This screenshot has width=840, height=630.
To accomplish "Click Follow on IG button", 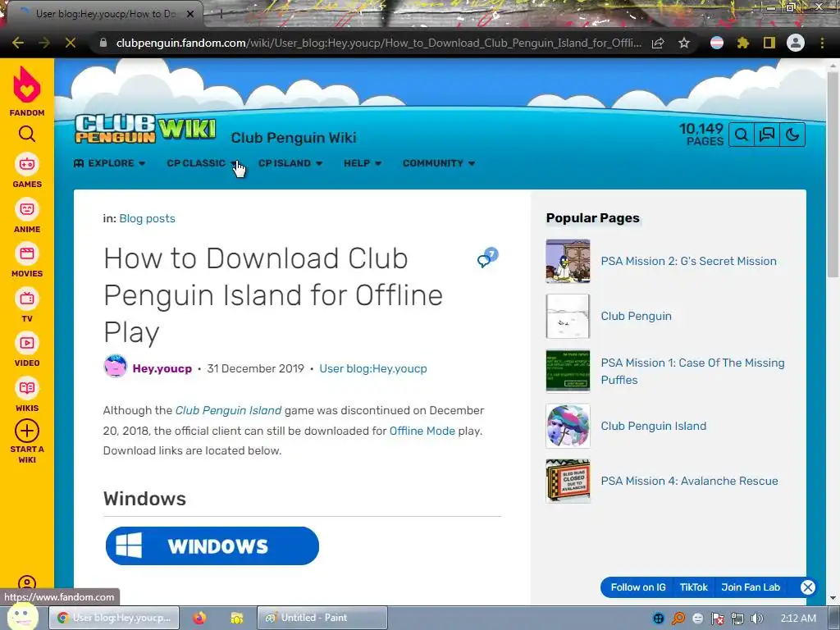I will pyautogui.click(x=638, y=587).
